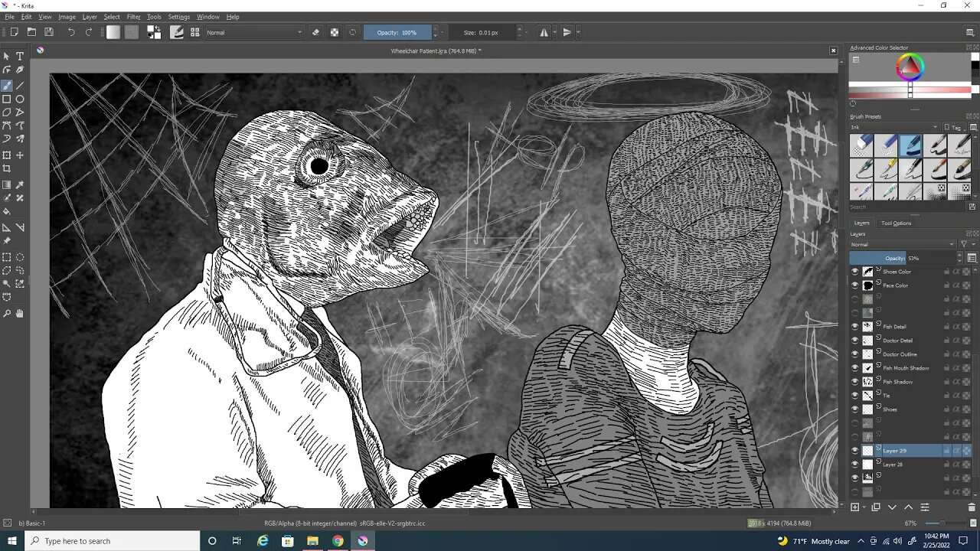
Task: Select the Measure tool
Action: point(20,227)
